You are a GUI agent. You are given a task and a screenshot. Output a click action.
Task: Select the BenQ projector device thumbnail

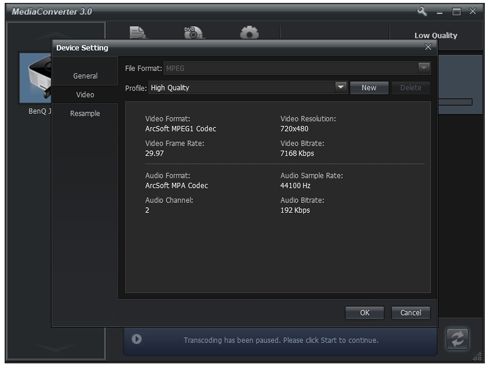pos(35,78)
